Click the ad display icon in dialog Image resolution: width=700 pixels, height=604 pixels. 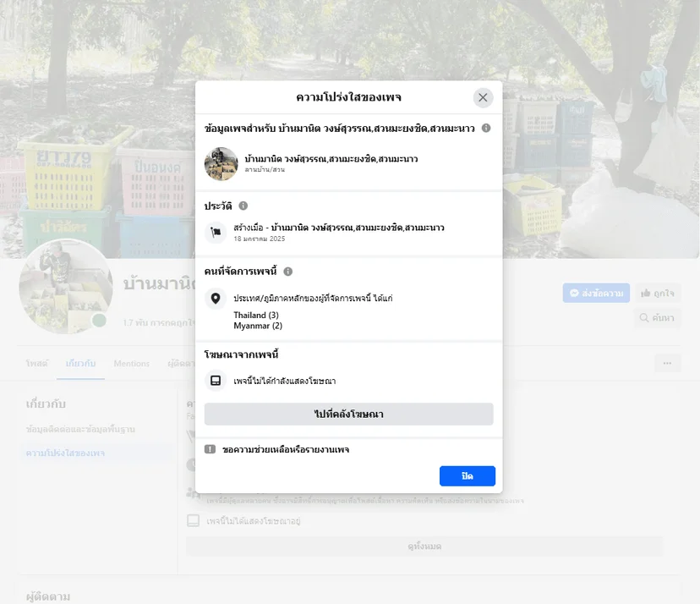(x=216, y=381)
